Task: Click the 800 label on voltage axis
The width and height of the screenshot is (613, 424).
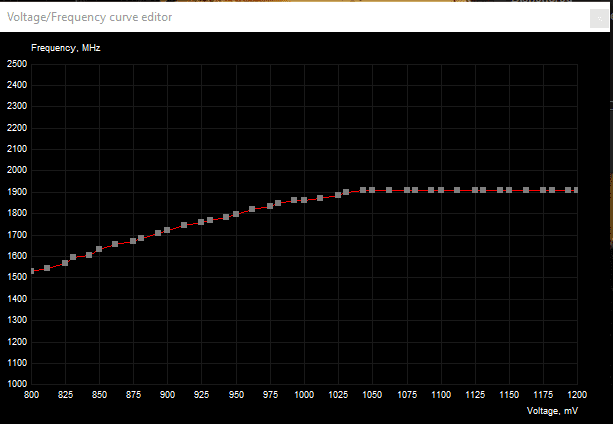Action: (x=32, y=395)
